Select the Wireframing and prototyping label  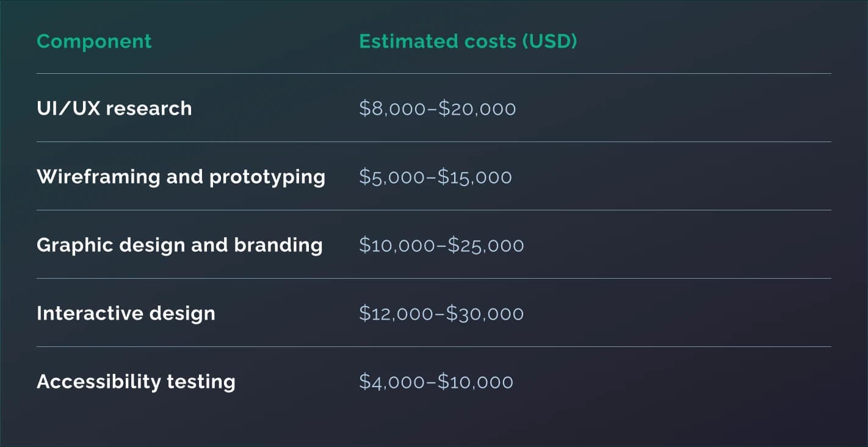click(x=181, y=177)
